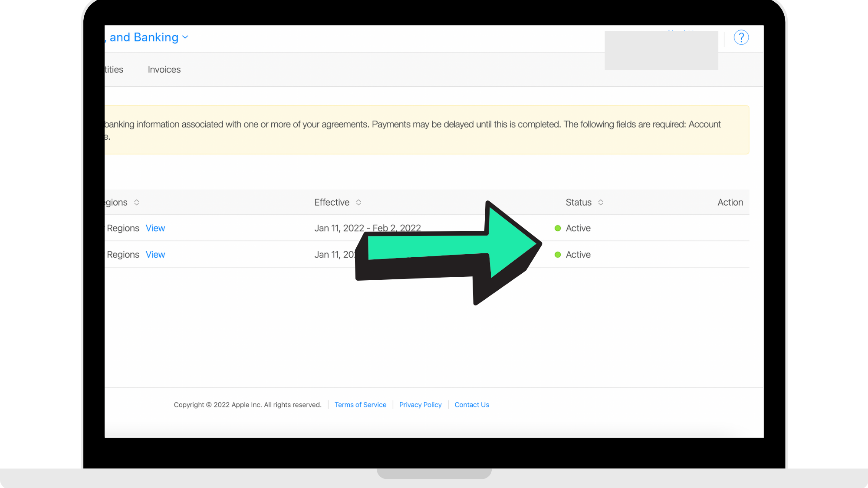This screenshot has height=488, width=868.
Task: Click the Contact Us footer link
Action: coord(472,405)
